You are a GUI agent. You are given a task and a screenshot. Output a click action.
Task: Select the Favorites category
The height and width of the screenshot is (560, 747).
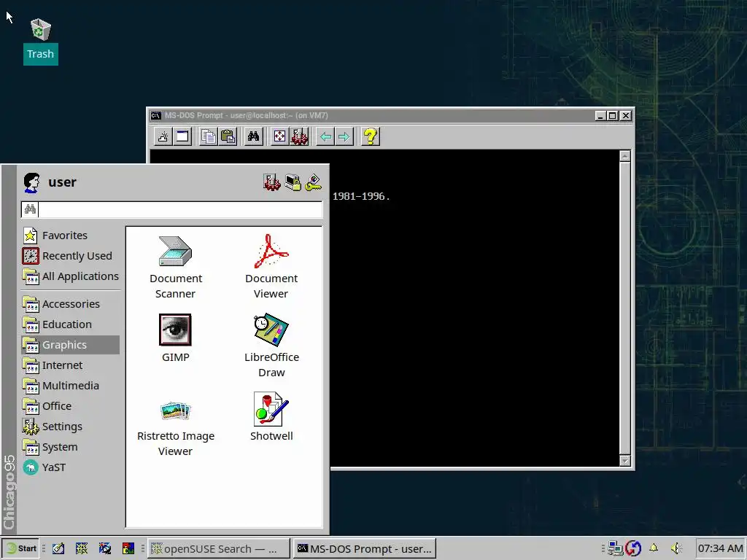[70, 236]
